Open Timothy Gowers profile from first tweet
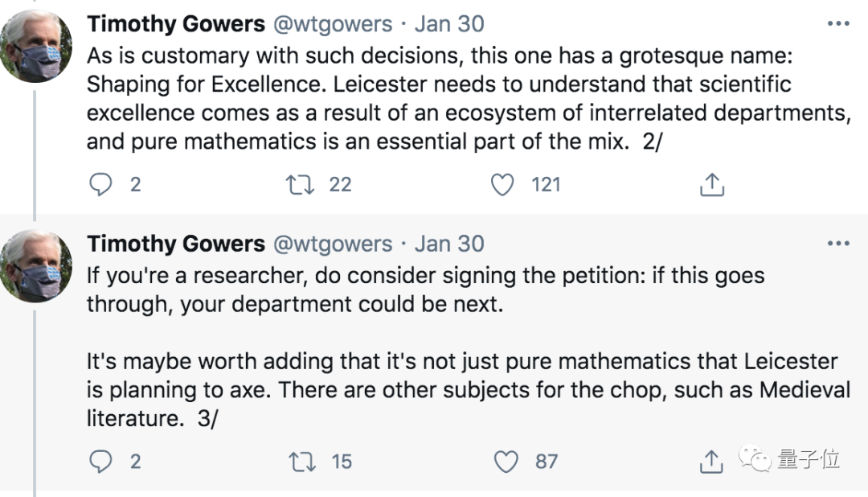The height and width of the screenshot is (497, 868). 176,24
